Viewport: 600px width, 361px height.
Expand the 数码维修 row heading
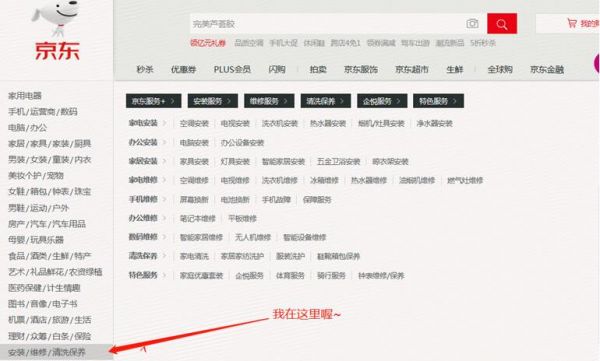point(143,237)
